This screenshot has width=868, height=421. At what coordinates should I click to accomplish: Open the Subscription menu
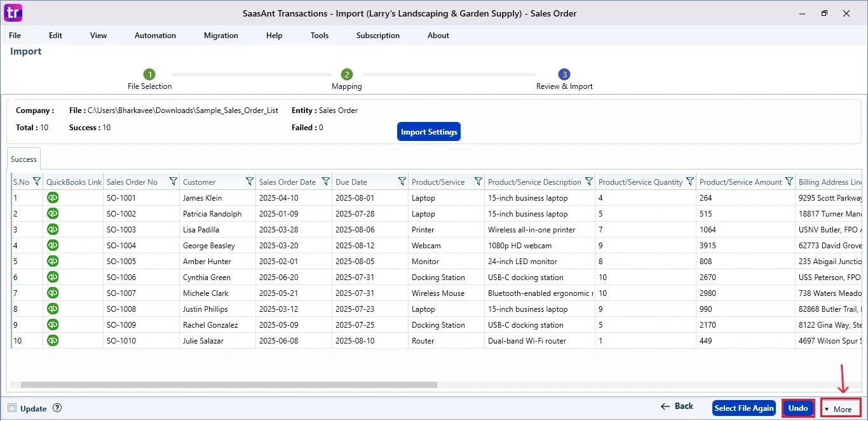(x=378, y=36)
